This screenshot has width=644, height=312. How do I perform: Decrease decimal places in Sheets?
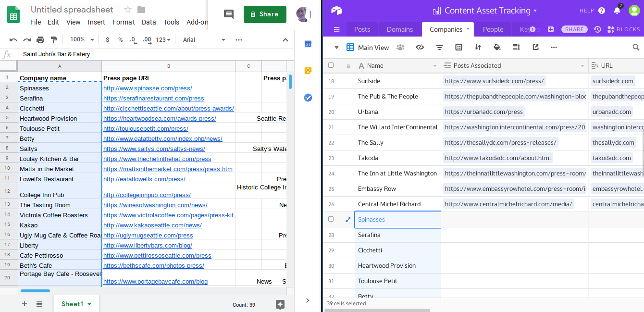tap(133, 40)
